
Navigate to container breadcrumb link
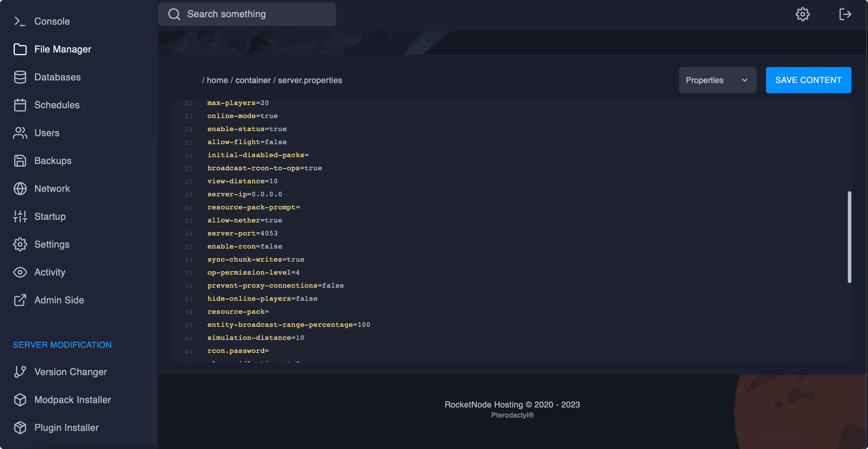coord(253,80)
